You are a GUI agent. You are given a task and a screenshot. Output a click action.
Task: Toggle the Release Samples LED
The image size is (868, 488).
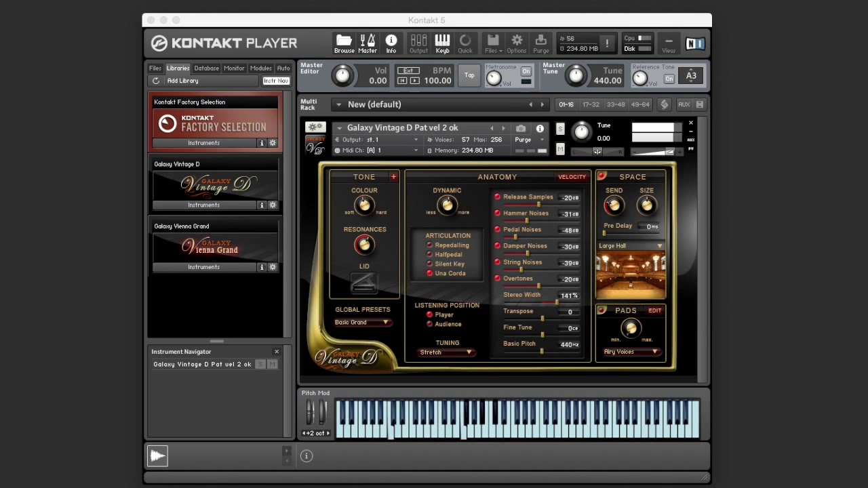point(497,197)
